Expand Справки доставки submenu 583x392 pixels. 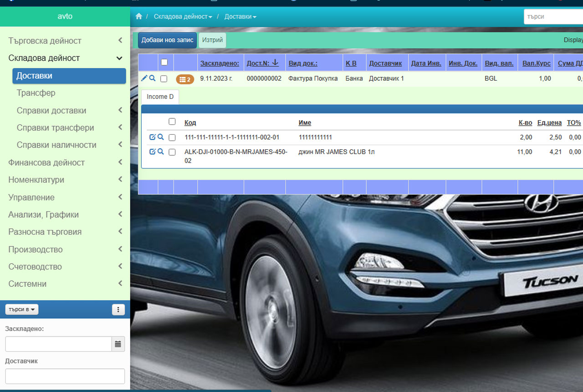(x=69, y=111)
